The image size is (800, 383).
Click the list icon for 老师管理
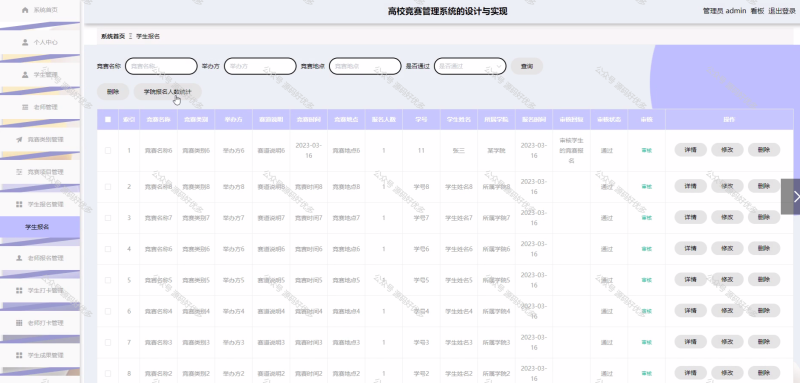pos(26,107)
